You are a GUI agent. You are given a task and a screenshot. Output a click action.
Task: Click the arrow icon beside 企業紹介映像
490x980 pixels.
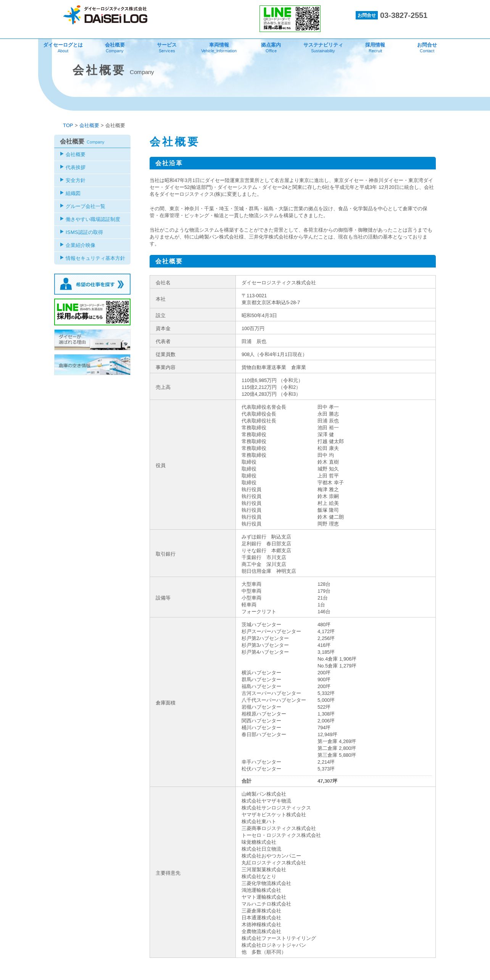(x=62, y=245)
